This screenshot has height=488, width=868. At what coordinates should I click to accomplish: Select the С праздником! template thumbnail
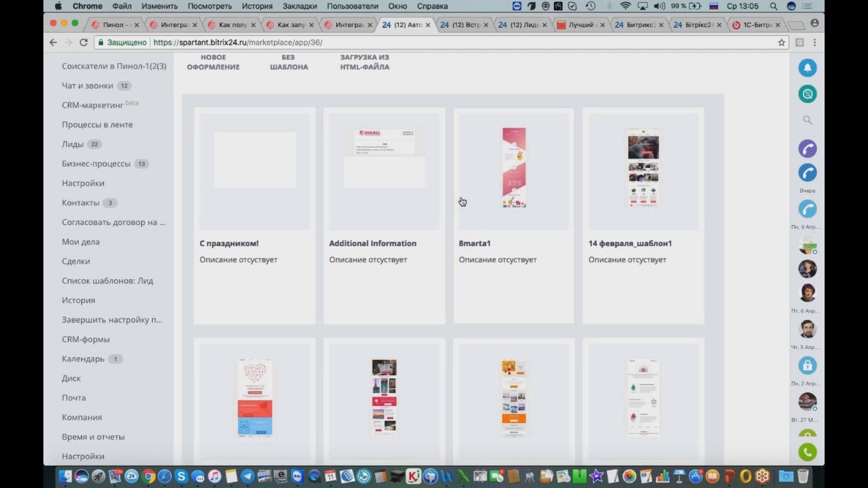(255, 172)
